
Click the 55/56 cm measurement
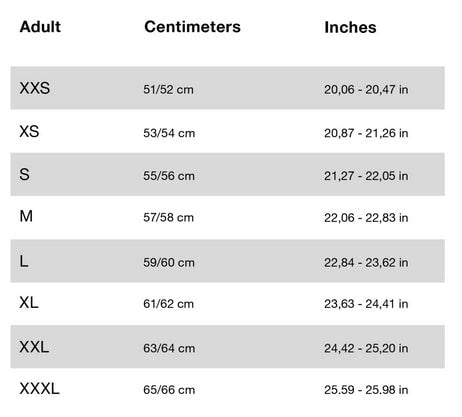169,176
